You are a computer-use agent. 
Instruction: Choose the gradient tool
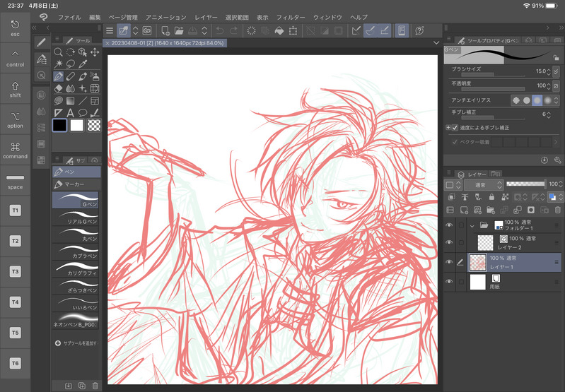pos(70,101)
